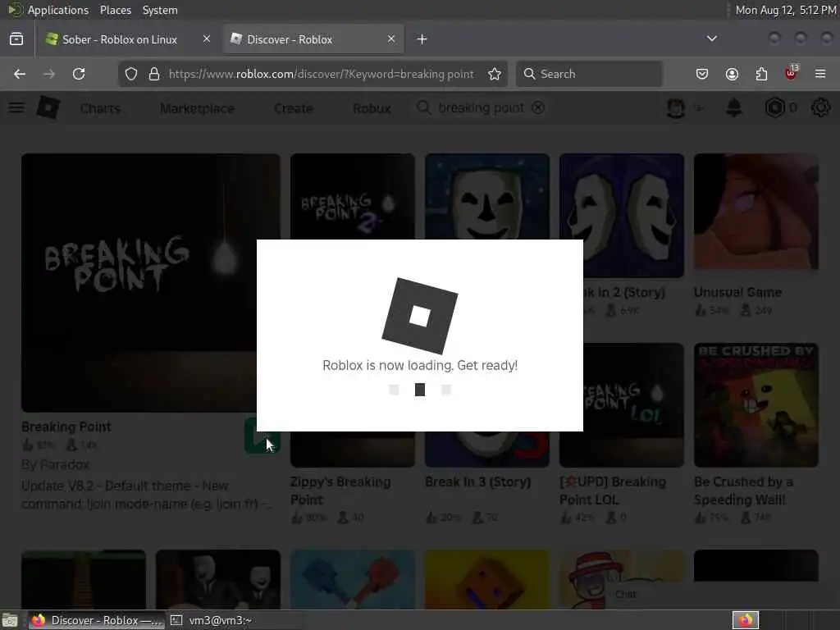840x630 pixels.
Task: Click the show desktop icon in taskbar
Action: click(10, 620)
